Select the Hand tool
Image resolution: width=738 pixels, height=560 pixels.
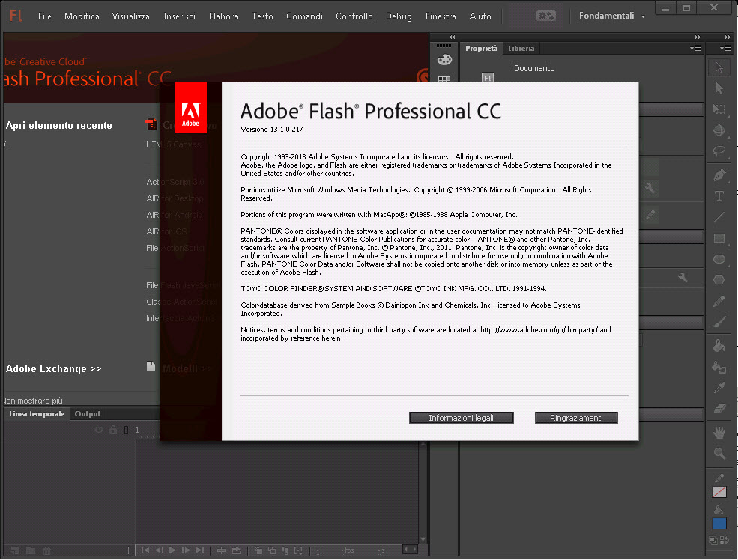[719, 433]
